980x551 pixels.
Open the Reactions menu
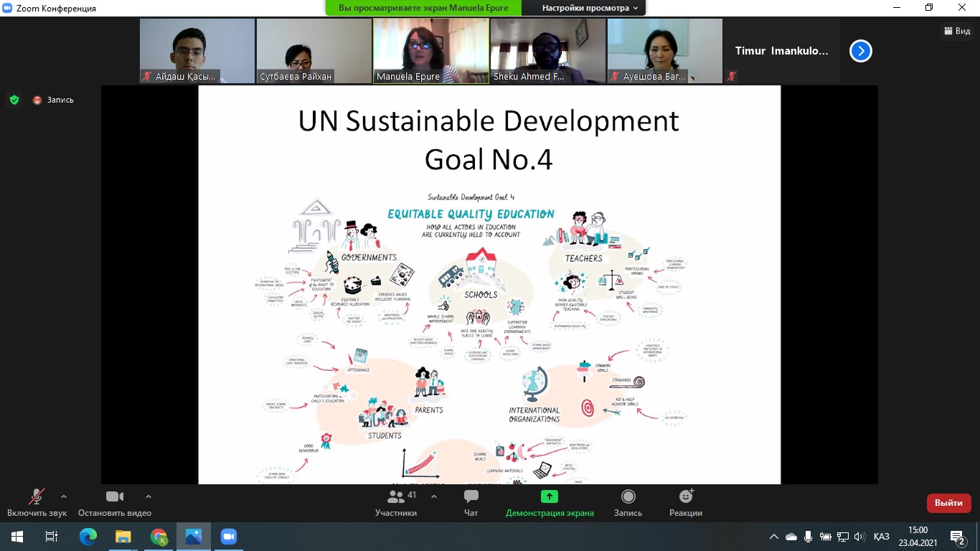pos(686,497)
